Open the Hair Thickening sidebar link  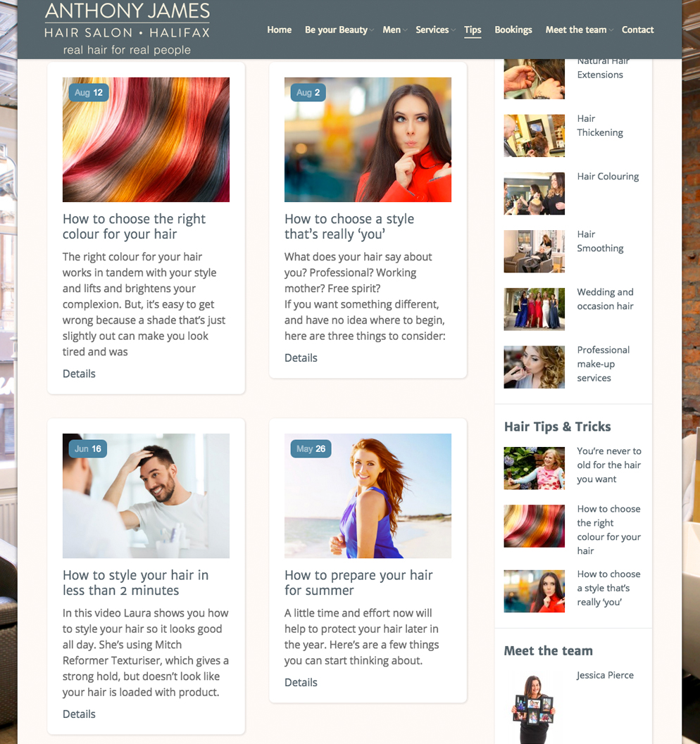[x=600, y=126]
